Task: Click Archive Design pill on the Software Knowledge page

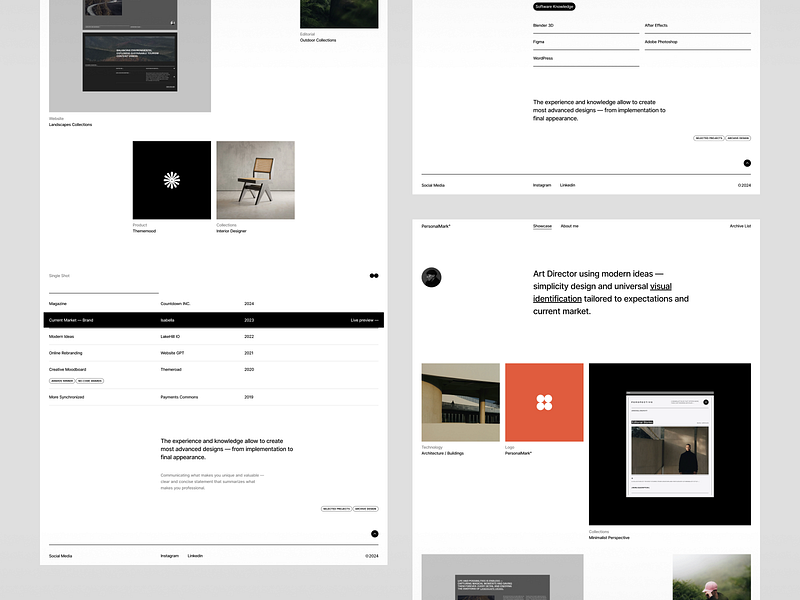Action: coord(738,138)
